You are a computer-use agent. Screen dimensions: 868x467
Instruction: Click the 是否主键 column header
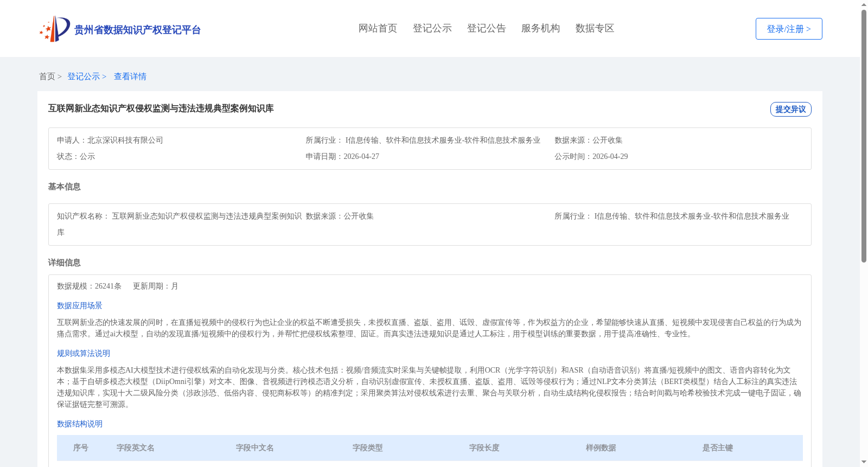pyautogui.click(x=718, y=447)
